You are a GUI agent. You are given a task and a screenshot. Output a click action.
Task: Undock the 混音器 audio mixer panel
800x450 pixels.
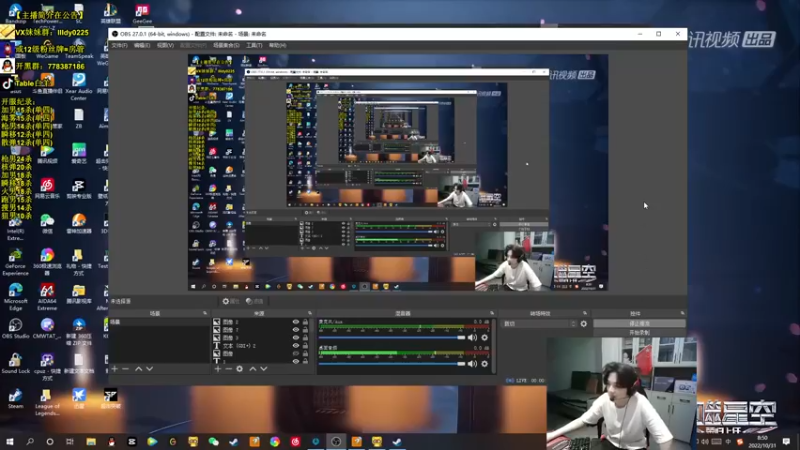pyautogui.click(x=492, y=313)
